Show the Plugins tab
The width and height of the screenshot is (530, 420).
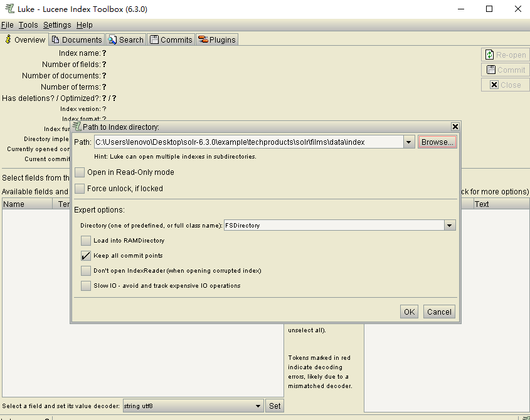click(217, 40)
